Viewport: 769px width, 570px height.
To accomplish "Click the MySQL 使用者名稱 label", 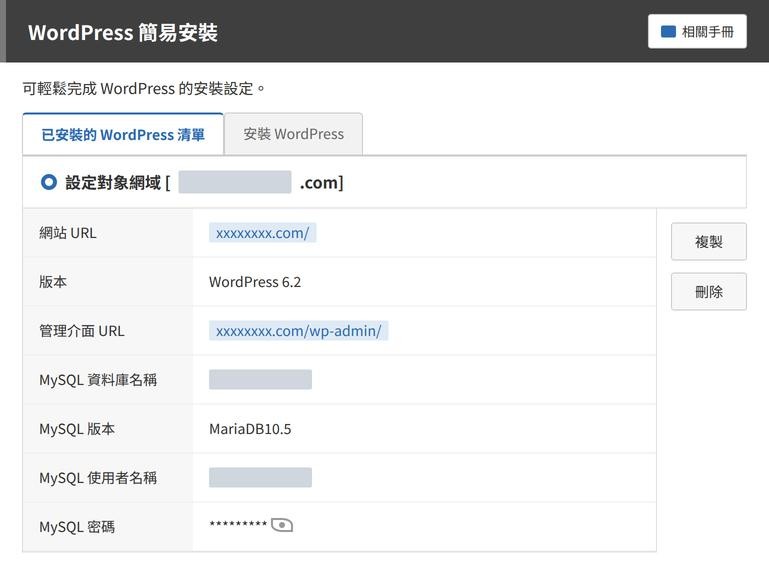I will (98, 478).
